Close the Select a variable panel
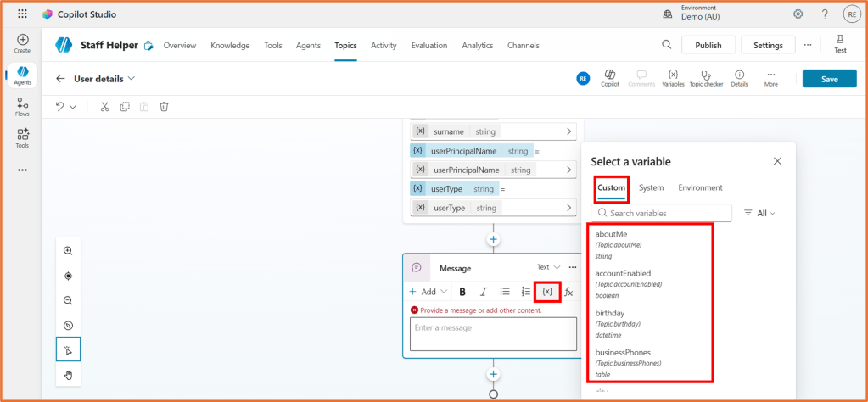 pyautogui.click(x=777, y=161)
